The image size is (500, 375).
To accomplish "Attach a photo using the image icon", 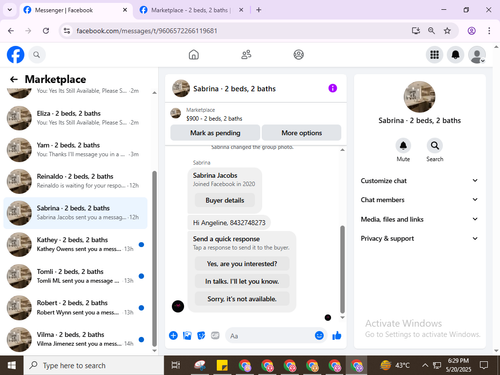I will 187,335.
